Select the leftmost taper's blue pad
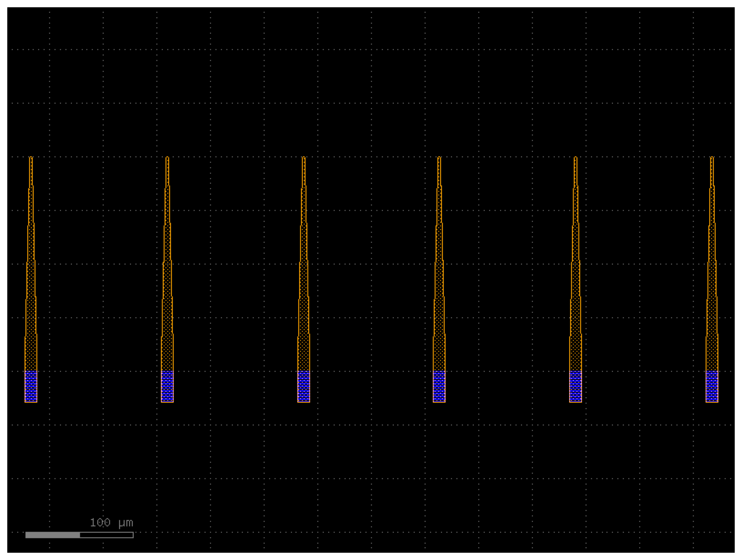Screen dimensions: 742x560 point(31,387)
